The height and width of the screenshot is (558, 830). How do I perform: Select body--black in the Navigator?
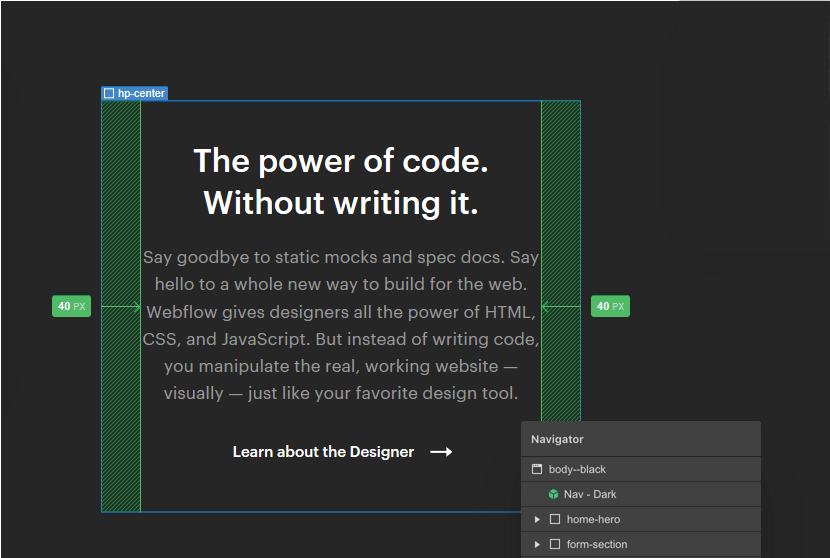click(640, 469)
